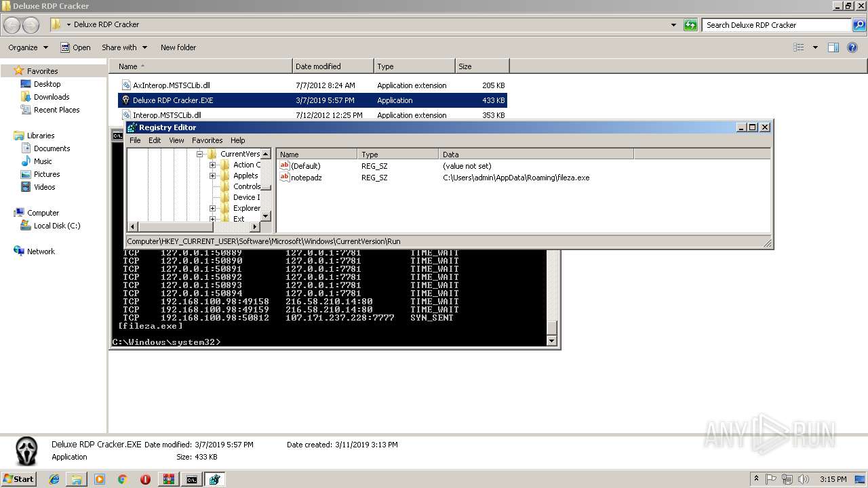Open view options dropdown arrow
868x488 pixels.
(x=815, y=47)
